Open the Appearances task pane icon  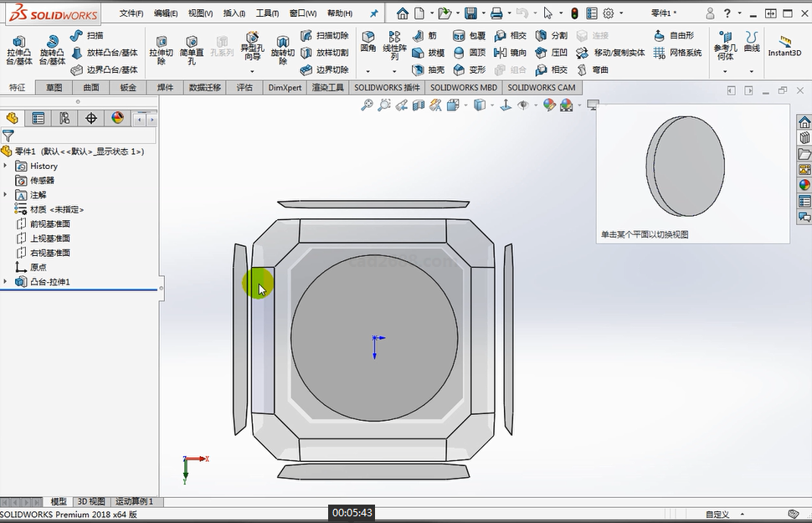(x=804, y=185)
